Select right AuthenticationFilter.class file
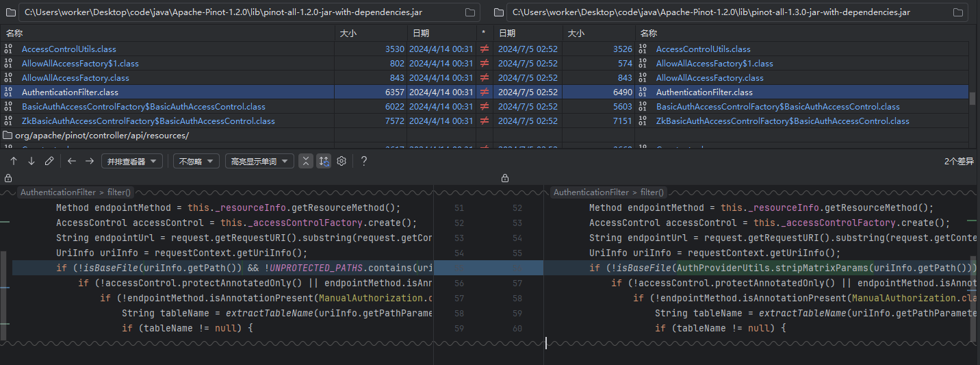Viewport: 980px width, 365px height. pos(704,92)
